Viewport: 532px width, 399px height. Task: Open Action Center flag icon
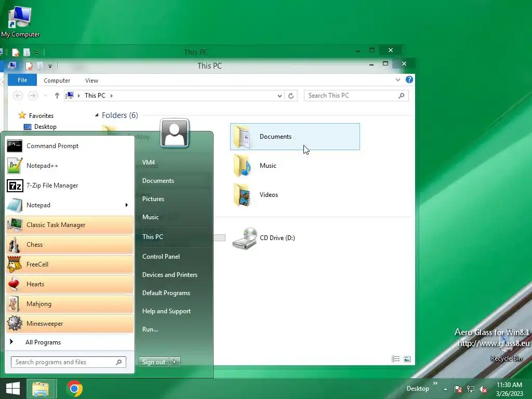pos(458,389)
